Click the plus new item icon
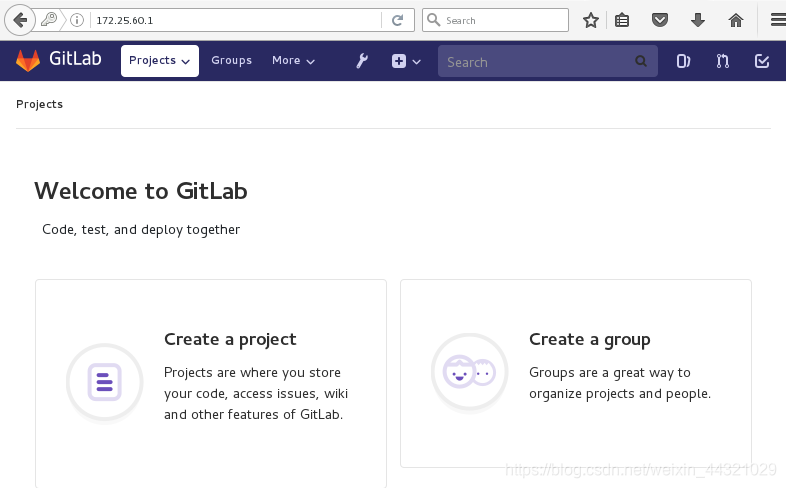The image size is (786, 488). pyautogui.click(x=399, y=61)
